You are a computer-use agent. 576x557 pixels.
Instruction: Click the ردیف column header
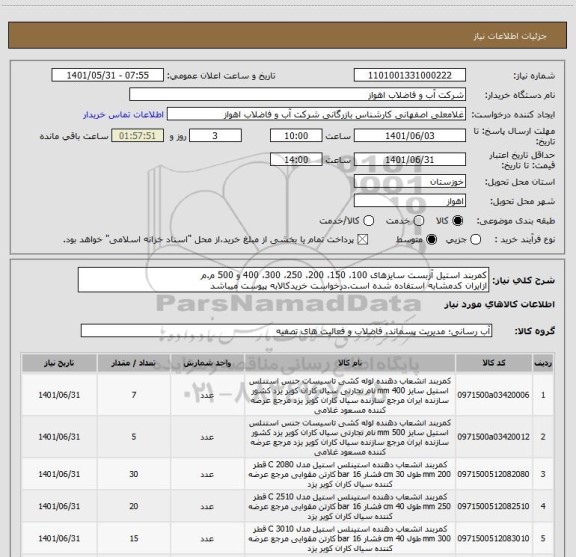pyautogui.click(x=543, y=363)
